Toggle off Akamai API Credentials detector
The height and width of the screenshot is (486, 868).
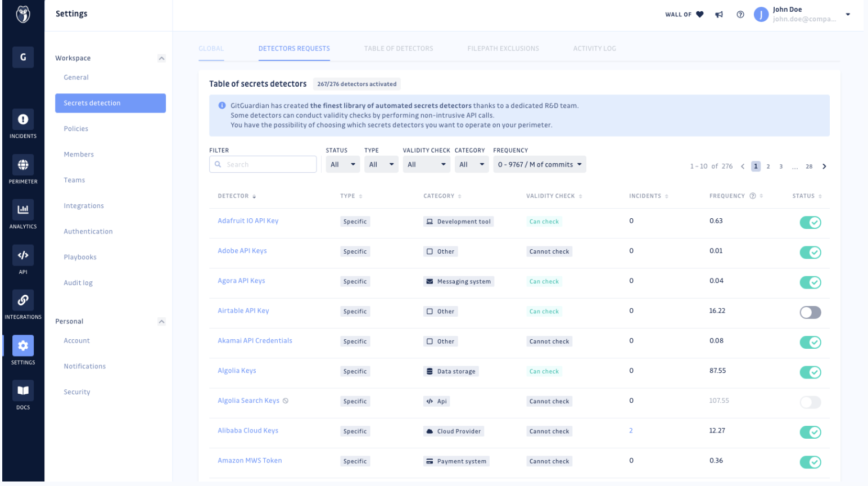point(811,342)
